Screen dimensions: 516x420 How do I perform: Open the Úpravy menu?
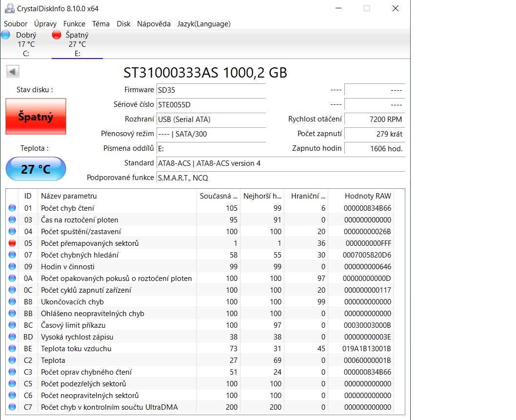coord(45,24)
